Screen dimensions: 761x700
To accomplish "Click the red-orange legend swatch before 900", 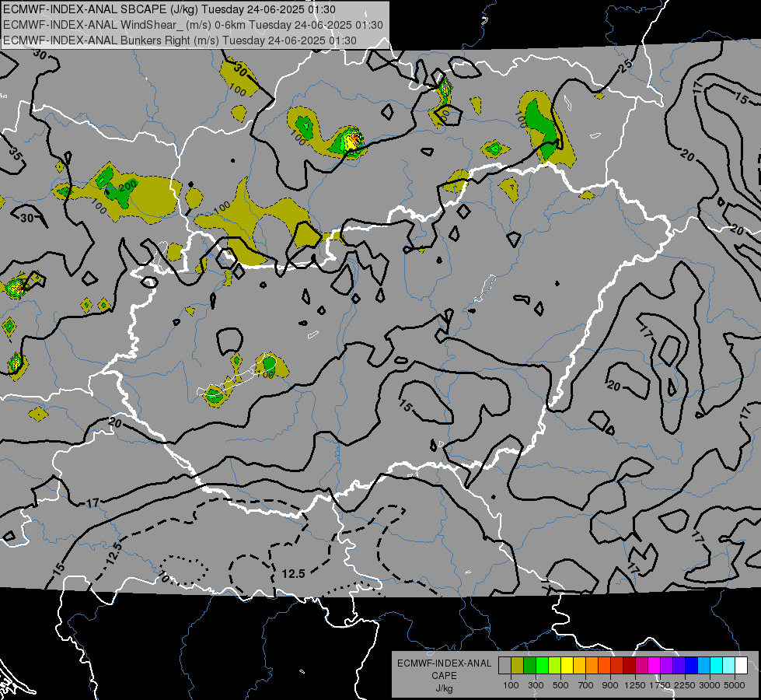I will point(604,665).
